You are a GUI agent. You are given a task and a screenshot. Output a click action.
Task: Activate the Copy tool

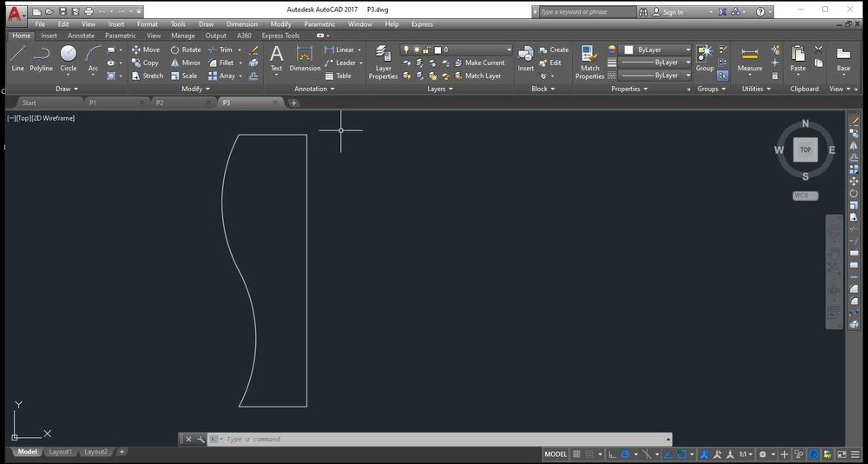point(145,63)
